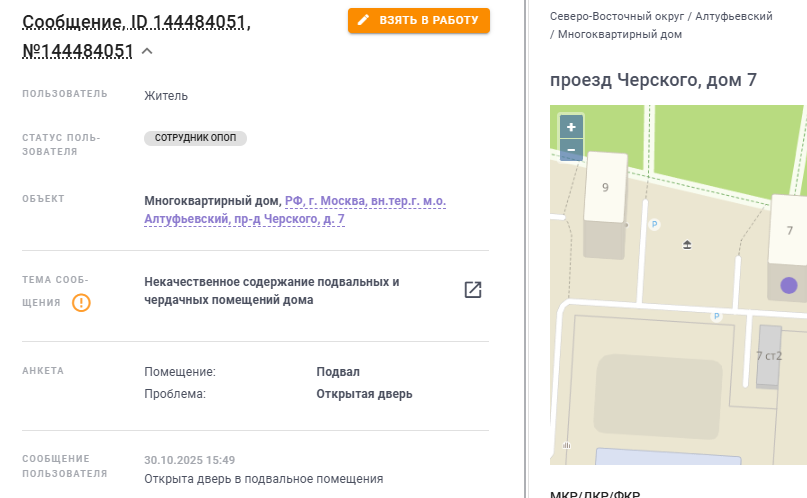807x498 pixels.
Task: Click building 9 on the map
Action: (x=605, y=188)
